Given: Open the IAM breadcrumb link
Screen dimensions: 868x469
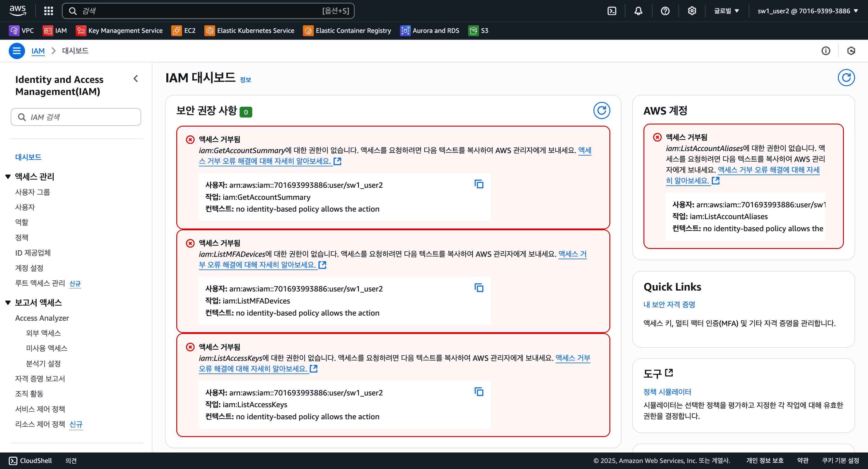Looking at the screenshot, I should 38,51.
